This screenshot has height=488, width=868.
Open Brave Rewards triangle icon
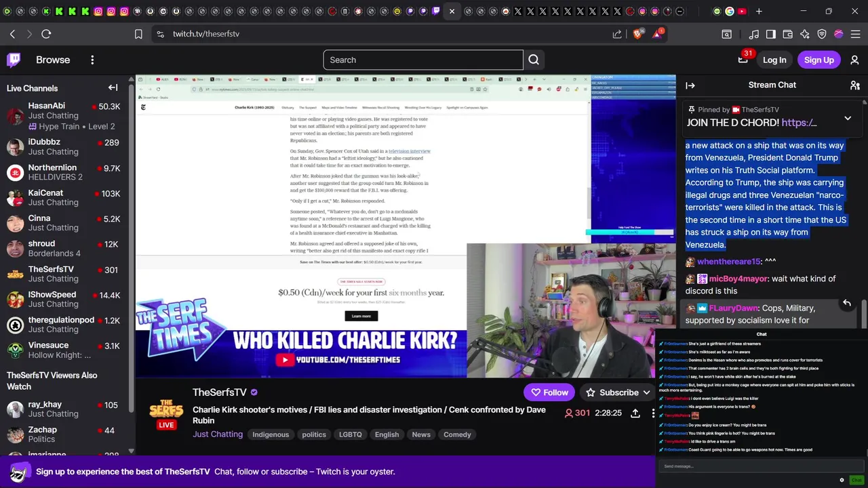[x=658, y=33]
